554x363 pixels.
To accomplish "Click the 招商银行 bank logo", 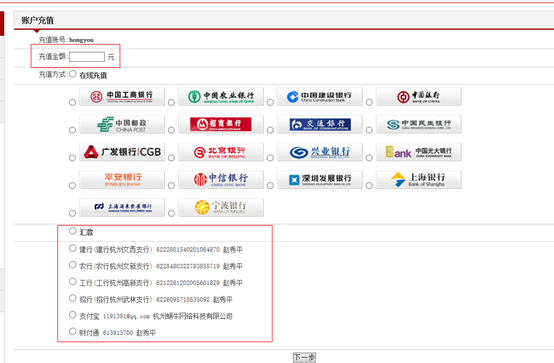I will click(x=221, y=124).
